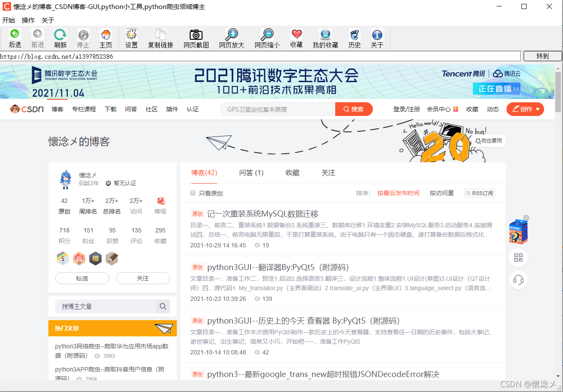
Task: Open article 记一次重装系统MySQL数据迁移
Action: pyautogui.click(x=263, y=214)
